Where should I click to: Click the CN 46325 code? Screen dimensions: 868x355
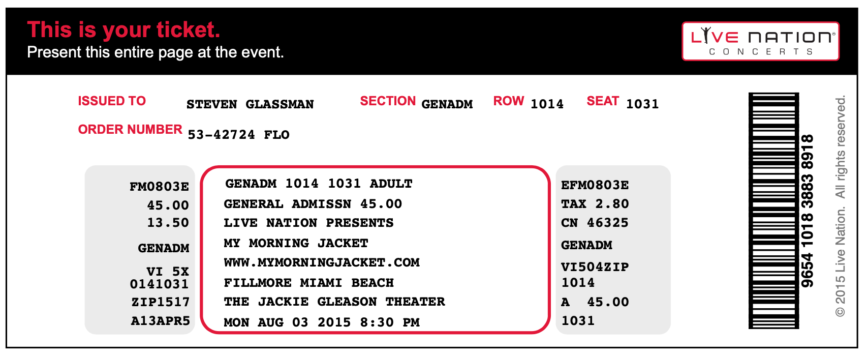point(595,223)
